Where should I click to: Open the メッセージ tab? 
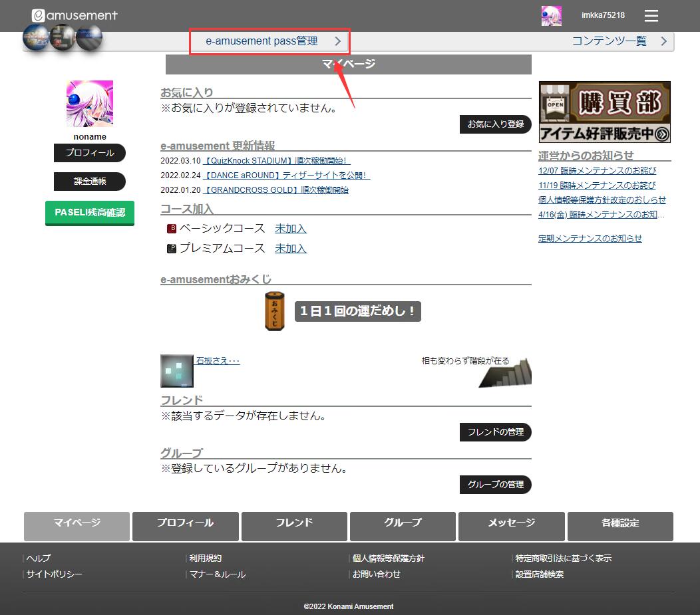click(x=511, y=524)
